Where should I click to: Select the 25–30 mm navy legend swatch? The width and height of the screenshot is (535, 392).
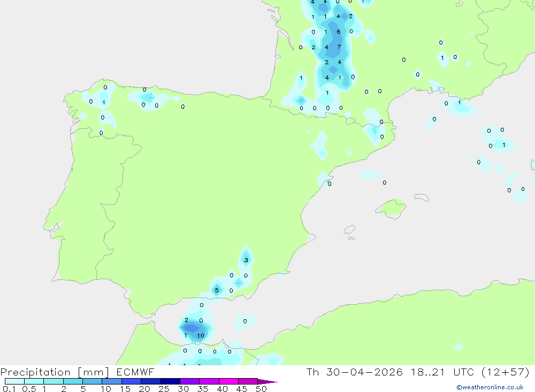(170, 381)
